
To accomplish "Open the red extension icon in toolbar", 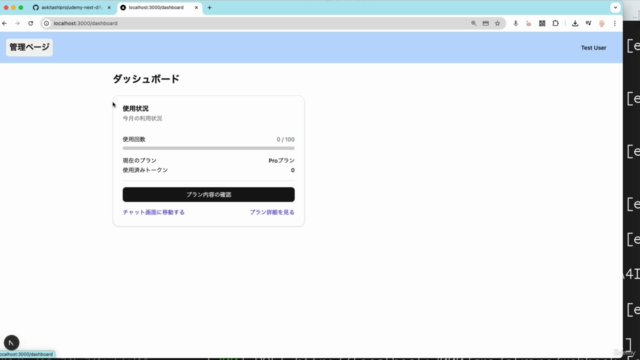I will coord(529,24).
